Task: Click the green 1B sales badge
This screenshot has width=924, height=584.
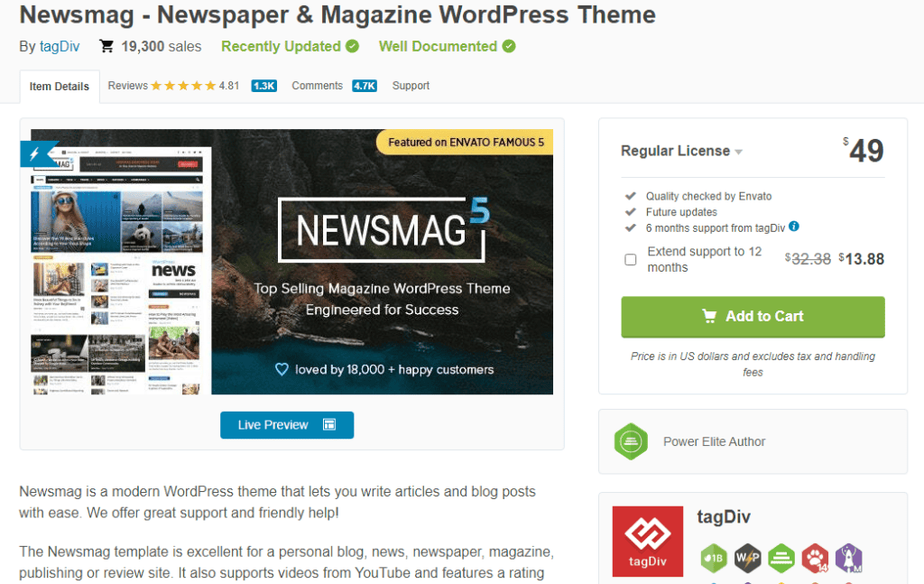Action: (x=714, y=558)
